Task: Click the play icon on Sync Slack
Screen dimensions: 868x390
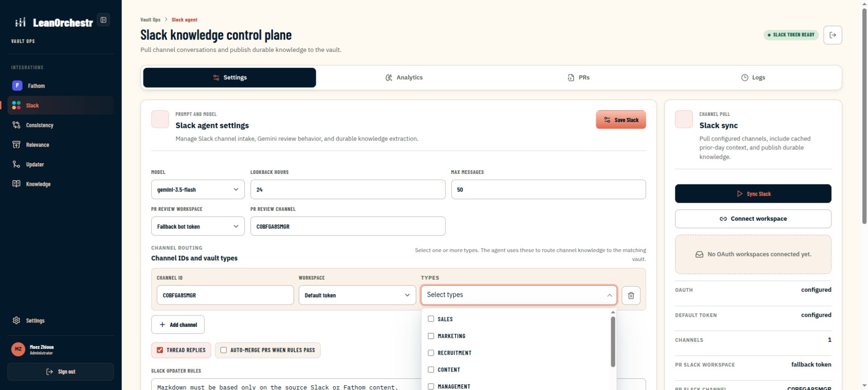Action: point(740,194)
